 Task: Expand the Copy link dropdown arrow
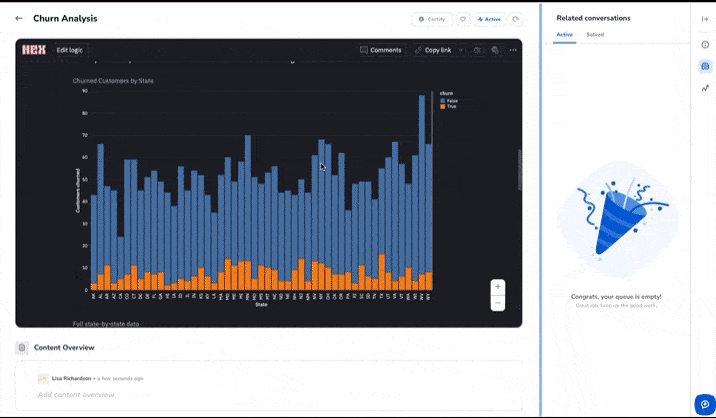pos(461,50)
